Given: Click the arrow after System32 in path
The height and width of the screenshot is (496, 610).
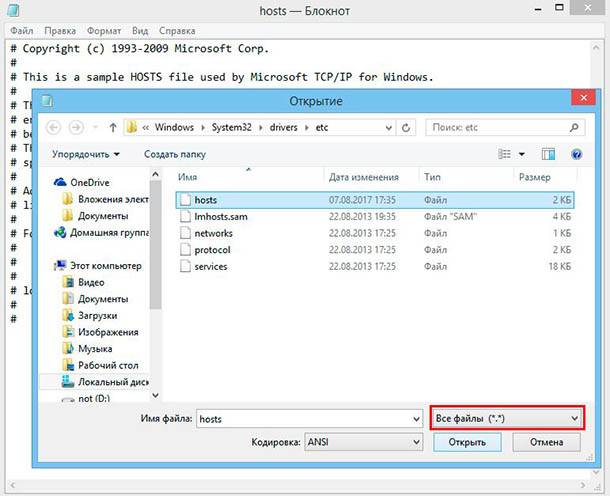Looking at the screenshot, I should (x=261, y=128).
